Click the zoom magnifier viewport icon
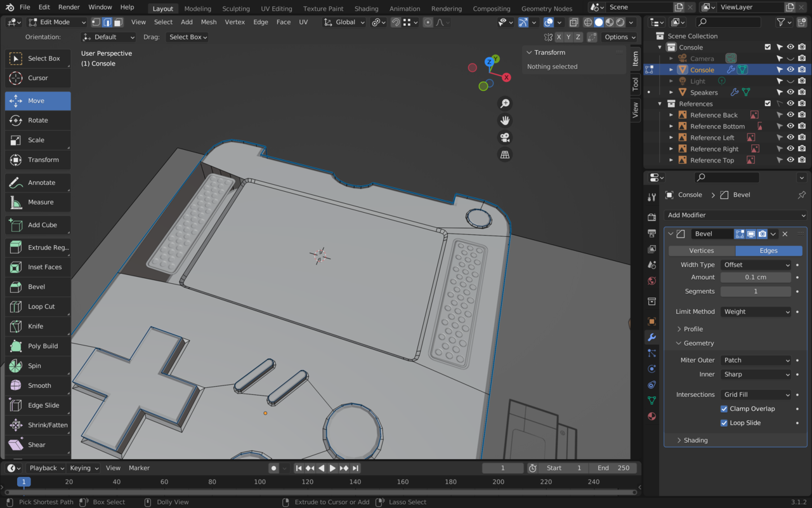The image size is (812, 508). (x=505, y=104)
